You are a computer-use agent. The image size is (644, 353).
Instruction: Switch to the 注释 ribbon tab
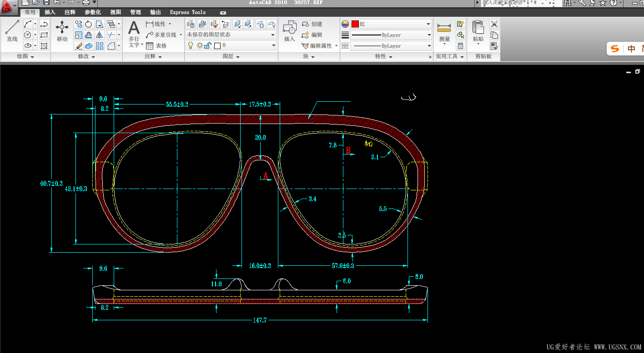pos(70,12)
